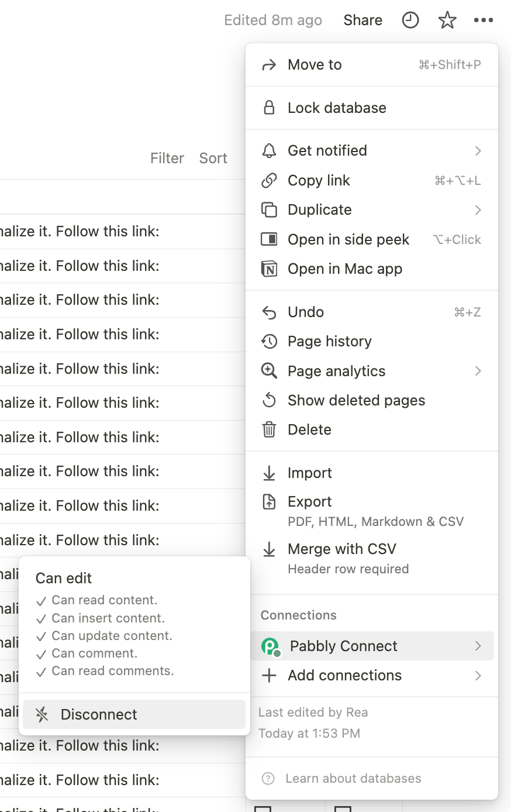This screenshot has height=812, width=511.
Task: Open the updates clock icon
Action: point(410,20)
